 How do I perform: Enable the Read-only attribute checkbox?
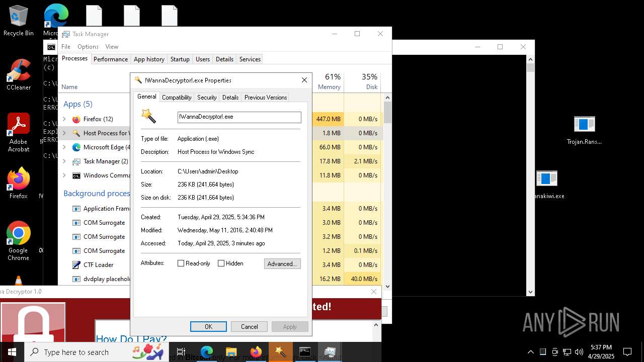click(x=181, y=263)
